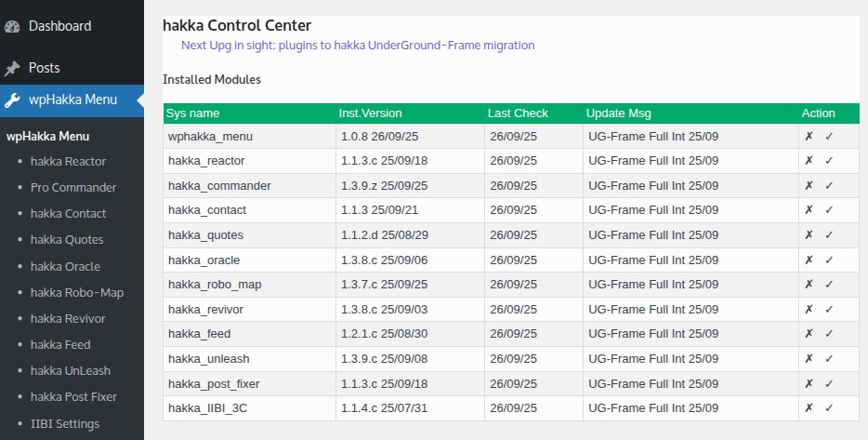The image size is (868, 440).
Task: Click the Posts pushpin icon
Action: (x=12, y=68)
